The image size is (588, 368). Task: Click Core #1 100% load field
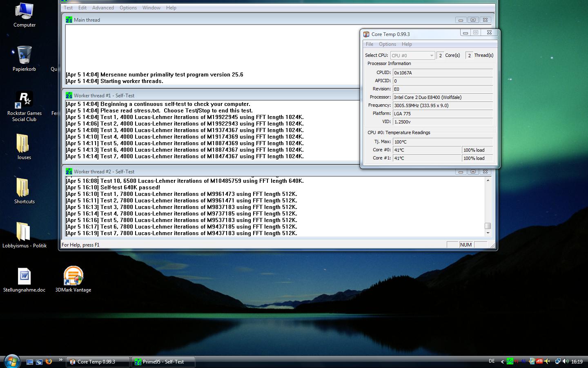pyautogui.click(x=477, y=158)
